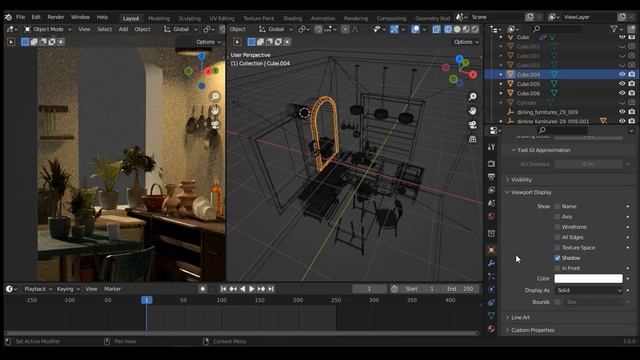Open the Output properties tab icon
This screenshot has width=640, height=360.
(x=491, y=177)
